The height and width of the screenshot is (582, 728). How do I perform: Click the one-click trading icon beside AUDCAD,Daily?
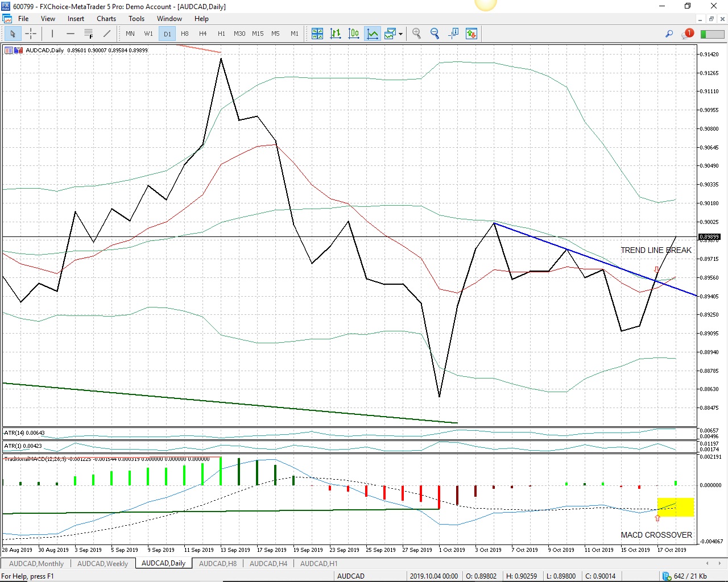coord(9,51)
